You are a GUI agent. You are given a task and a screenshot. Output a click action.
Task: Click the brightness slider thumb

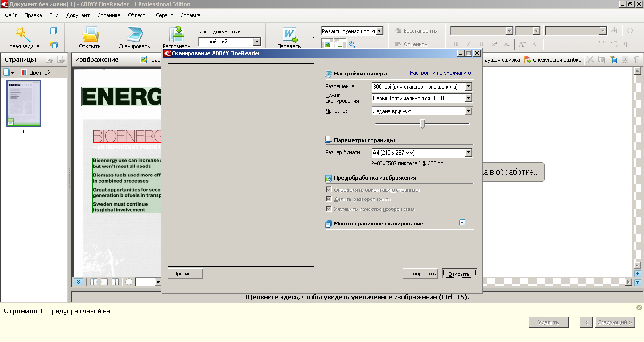pos(423,124)
